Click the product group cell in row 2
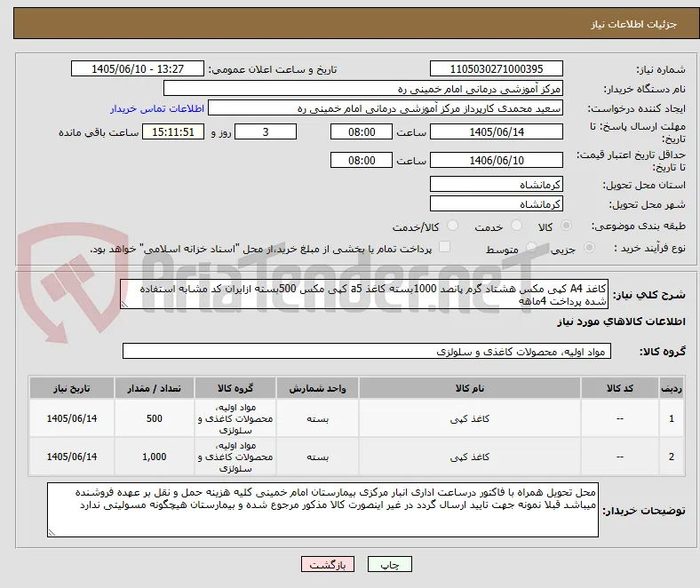Image resolution: width=700 pixels, height=588 pixels. click(x=235, y=457)
